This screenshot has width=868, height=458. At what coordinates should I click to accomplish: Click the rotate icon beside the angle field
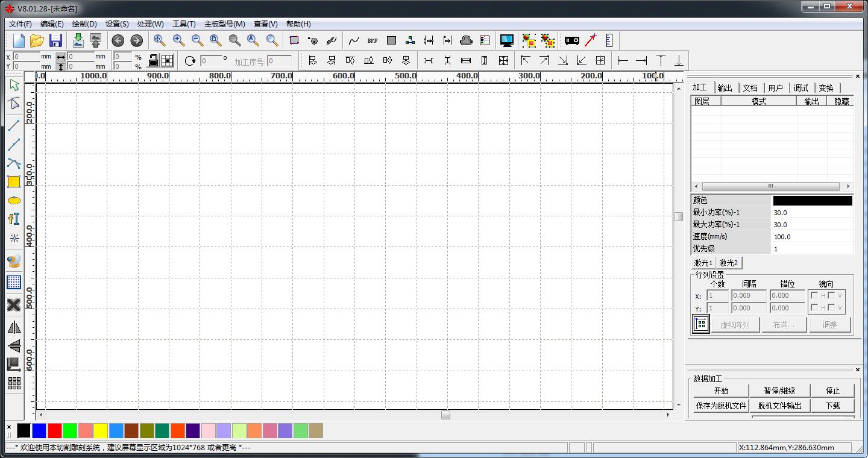[190, 60]
